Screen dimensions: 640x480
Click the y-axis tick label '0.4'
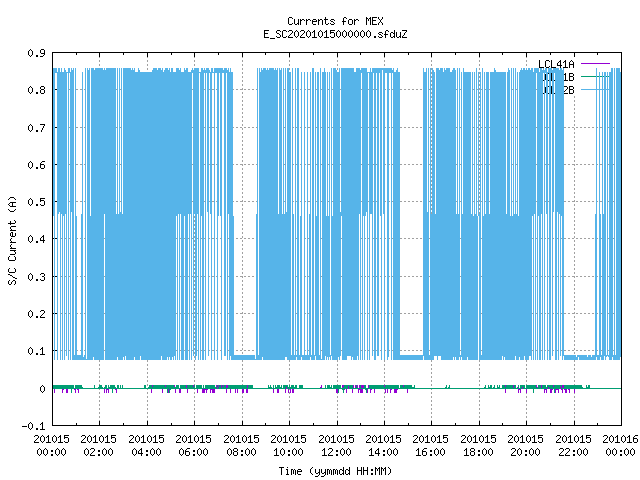[36, 239]
